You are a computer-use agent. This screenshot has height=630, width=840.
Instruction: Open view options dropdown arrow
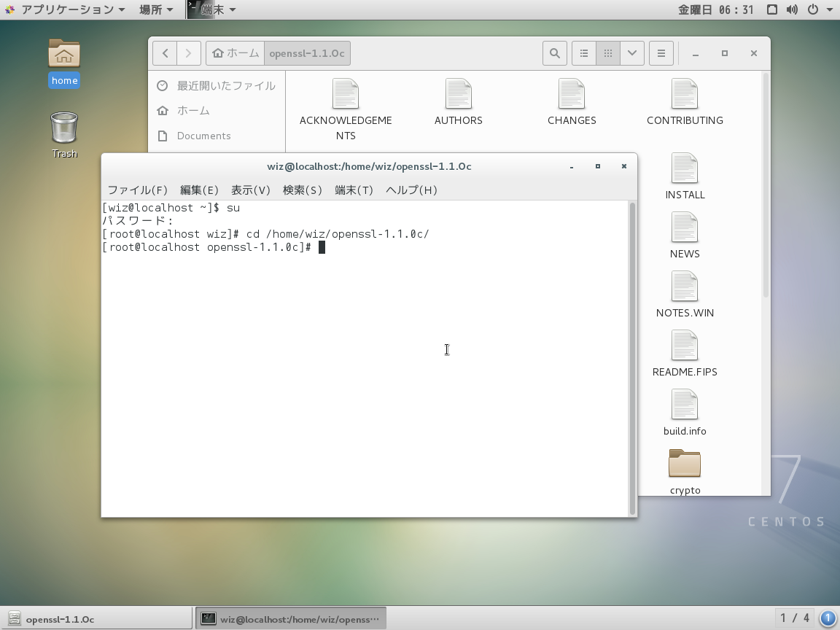click(632, 53)
